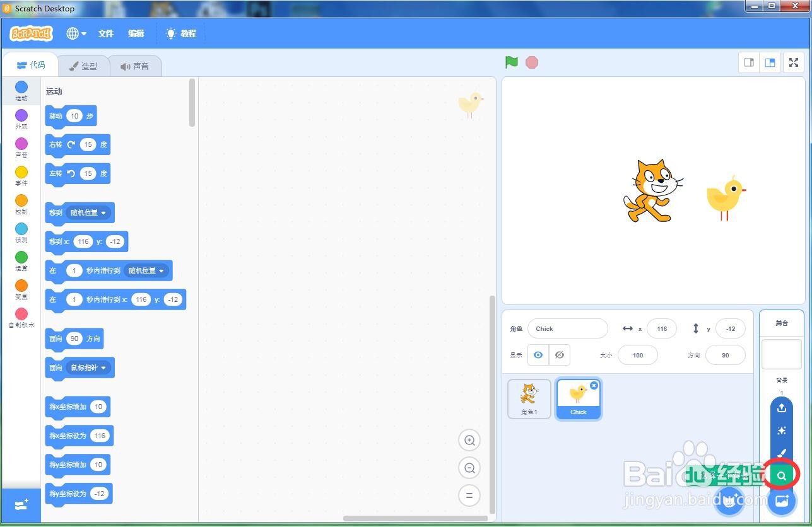Open the 鼠标指针 dropdown in 面向 block
The image size is (812, 527).
click(x=88, y=368)
